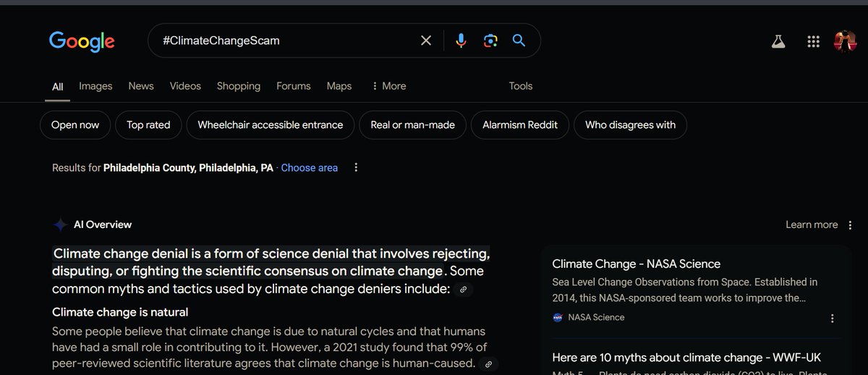Open 'Here are 10 myths about climate change - WWF-UK'
868x375 pixels.
[x=686, y=358]
